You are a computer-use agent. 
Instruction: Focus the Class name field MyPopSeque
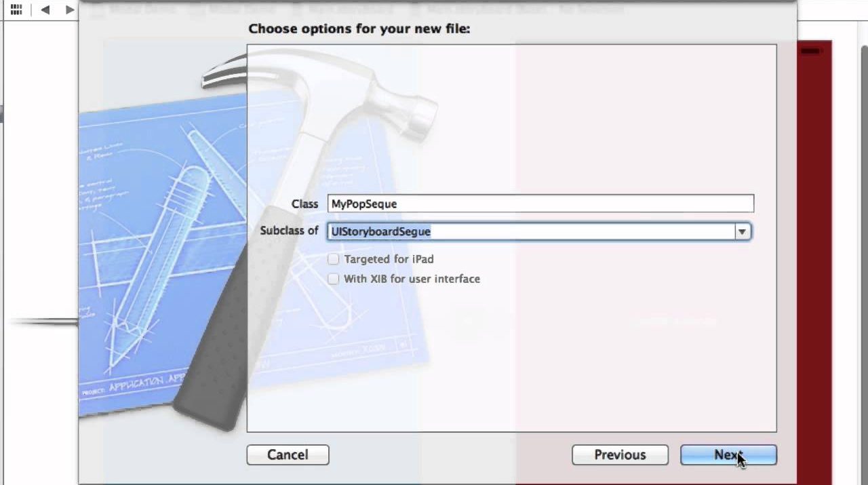point(540,203)
